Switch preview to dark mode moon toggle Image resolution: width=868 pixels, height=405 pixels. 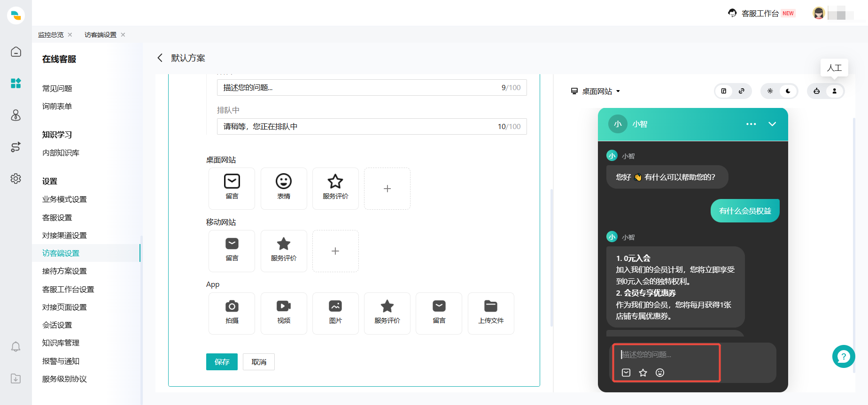coord(788,91)
